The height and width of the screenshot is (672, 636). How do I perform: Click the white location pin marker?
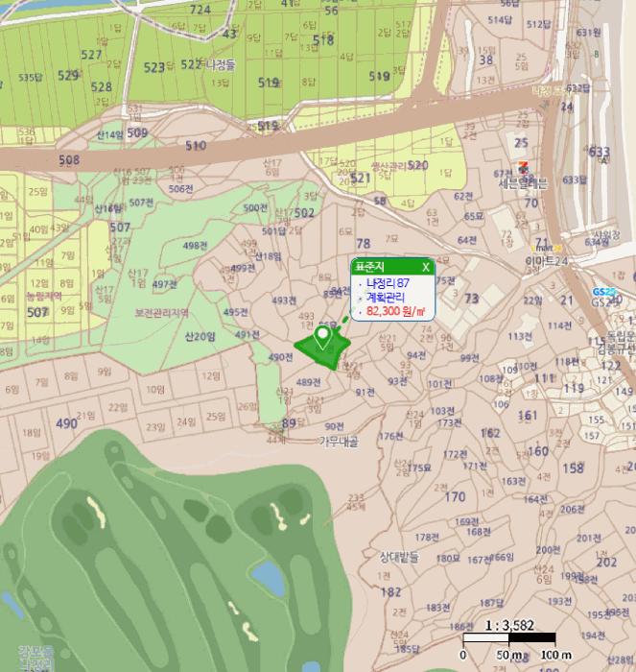(x=324, y=337)
